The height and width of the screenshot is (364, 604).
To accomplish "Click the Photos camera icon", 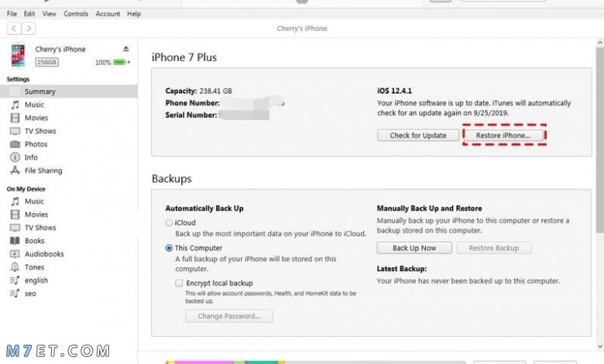I will [x=15, y=145].
